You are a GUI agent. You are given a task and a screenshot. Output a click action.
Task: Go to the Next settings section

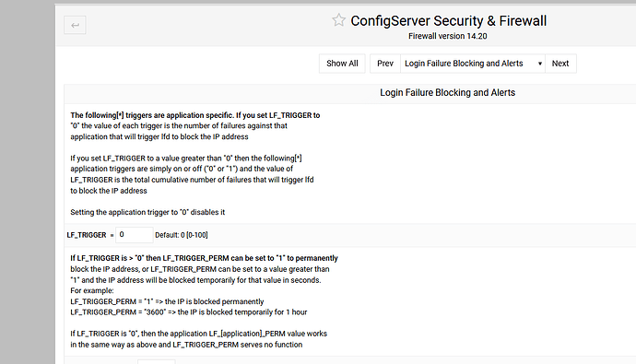[560, 64]
